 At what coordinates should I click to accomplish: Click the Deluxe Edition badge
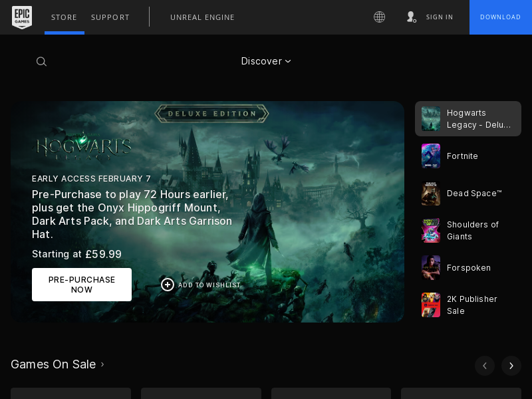tap(211, 114)
